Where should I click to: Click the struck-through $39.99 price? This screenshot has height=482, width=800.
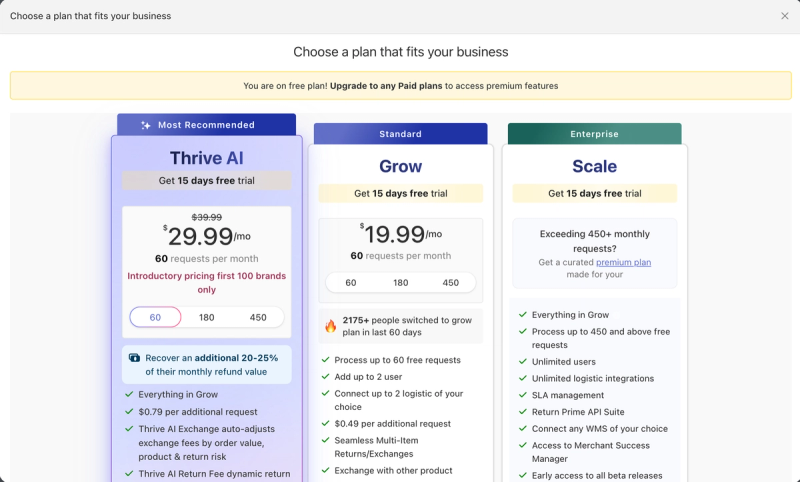[207, 217]
